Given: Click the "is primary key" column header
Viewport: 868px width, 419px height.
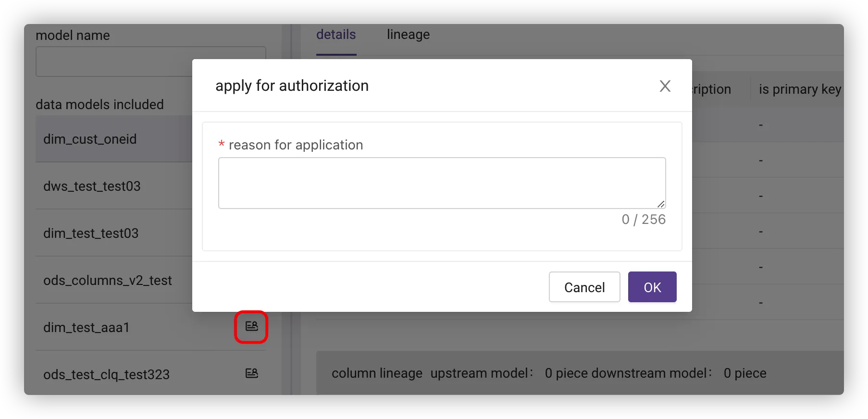Looking at the screenshot, I should tap(799, 89).
